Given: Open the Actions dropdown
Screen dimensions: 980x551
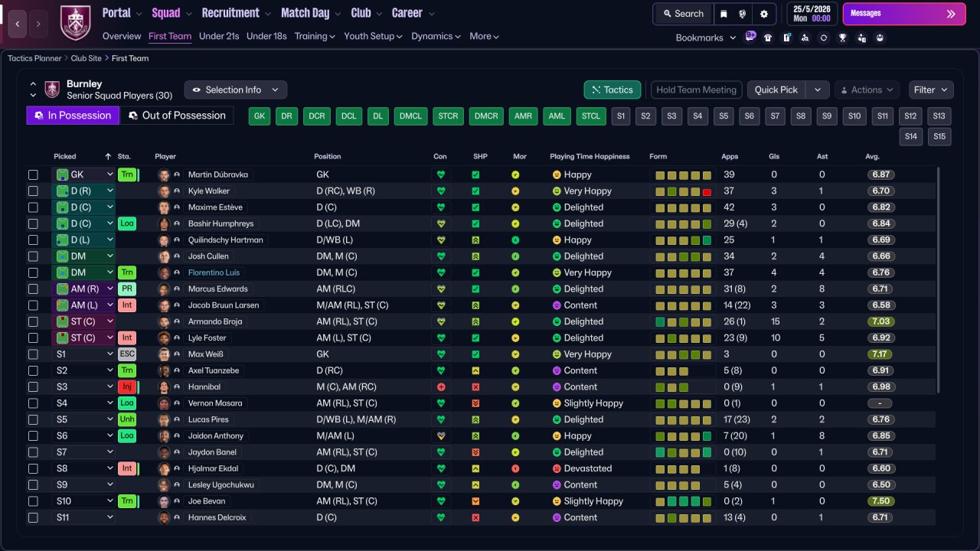Looking at the screenshot, I should coord(867,90).
